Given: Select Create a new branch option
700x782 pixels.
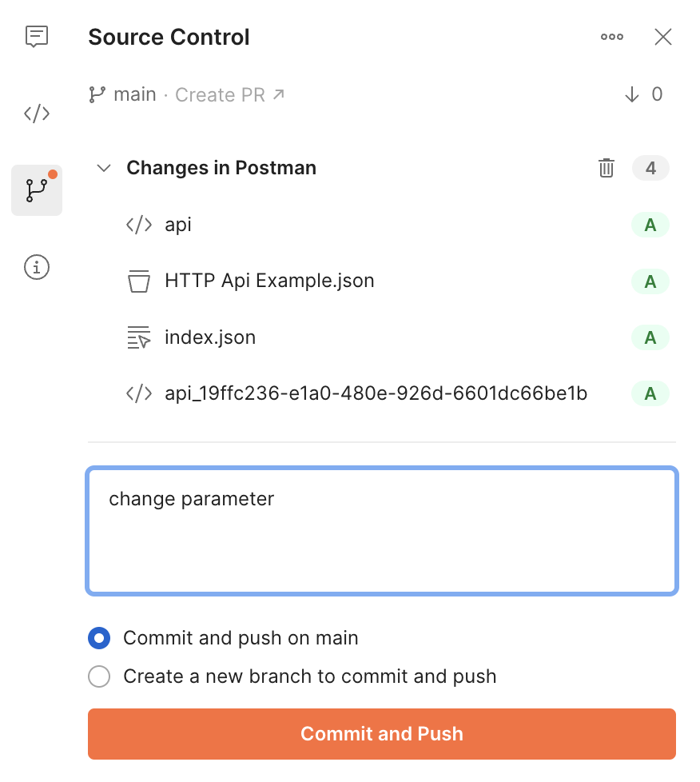Looking at the screenshot, I should (x=99, y=677).
